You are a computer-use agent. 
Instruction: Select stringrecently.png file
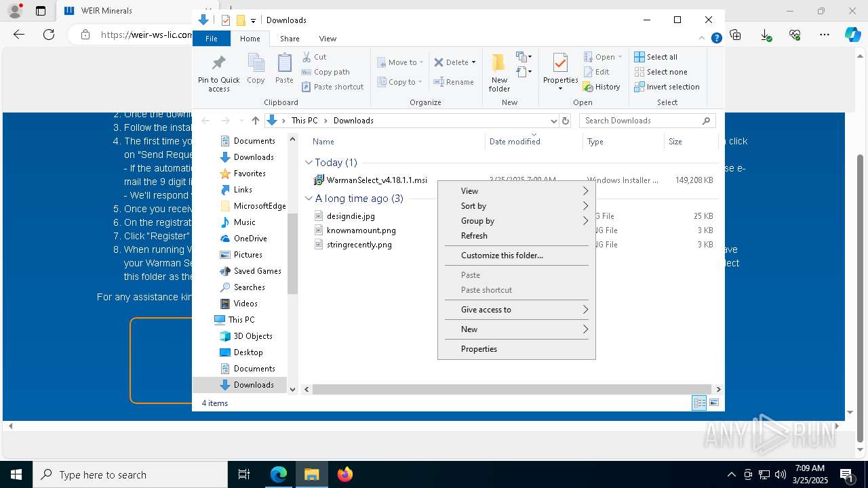click(359, 245)
